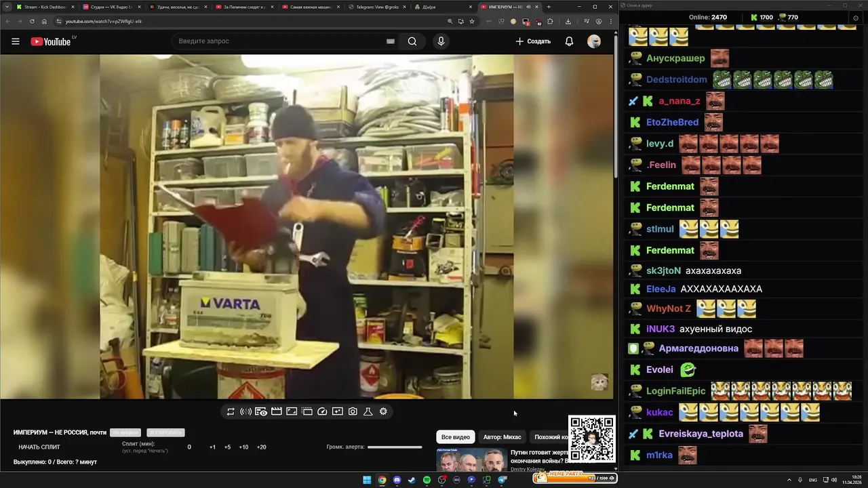Set split minutes to 0
868x488 pixels.
click(x=189, y=447)
